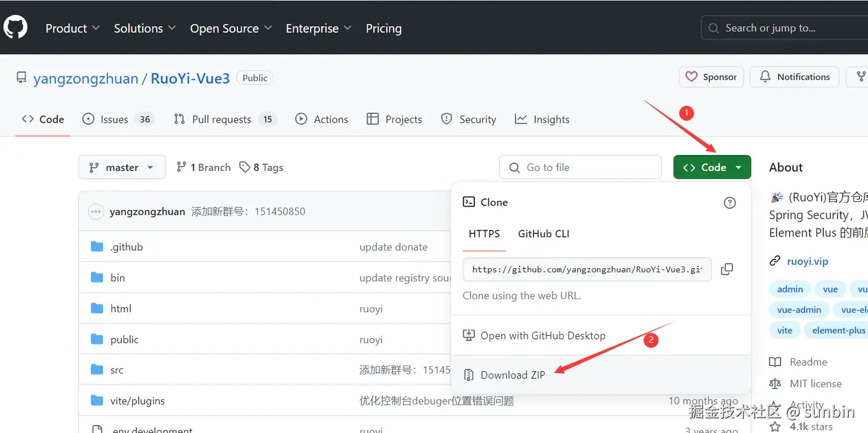Click the Sponsor heart icon
Image resolution: width=868 pixels, height=433 pixels.
[x=691, y=77]
